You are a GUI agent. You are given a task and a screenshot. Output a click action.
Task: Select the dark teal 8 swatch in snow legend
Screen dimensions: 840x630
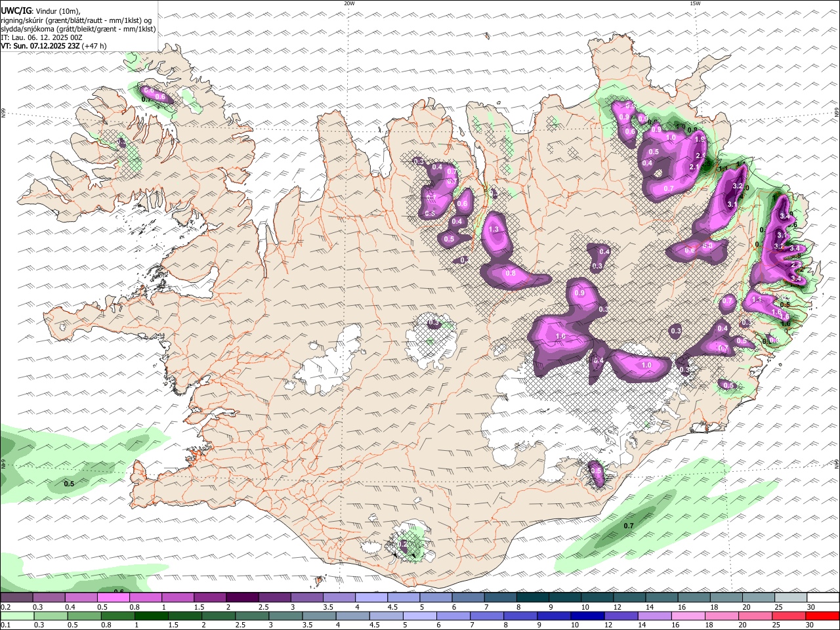pyautogui.click(x=532, y=598)
